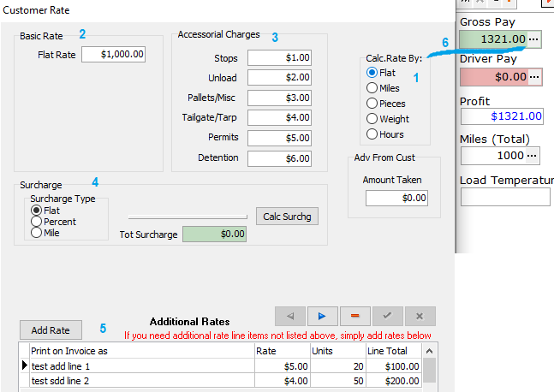The image size is (554, 392).
Task: Click the cancel edit X icon
Action: 420,314
